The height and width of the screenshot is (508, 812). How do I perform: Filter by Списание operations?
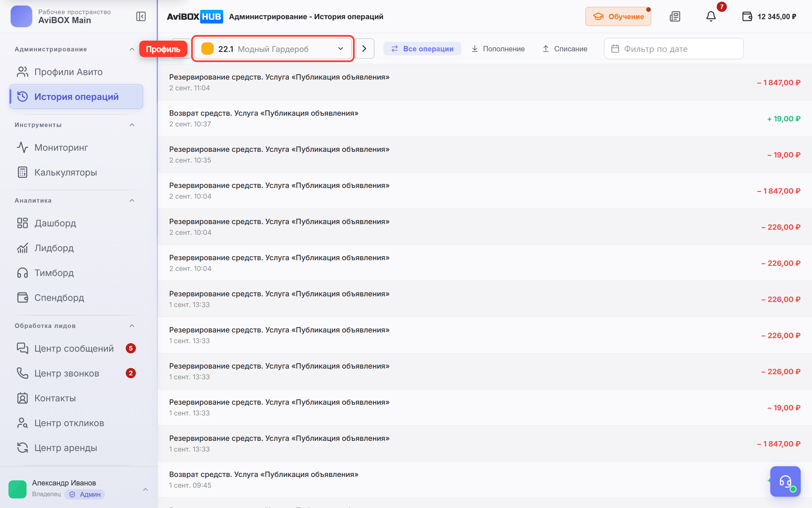click(x=565, y=49)
